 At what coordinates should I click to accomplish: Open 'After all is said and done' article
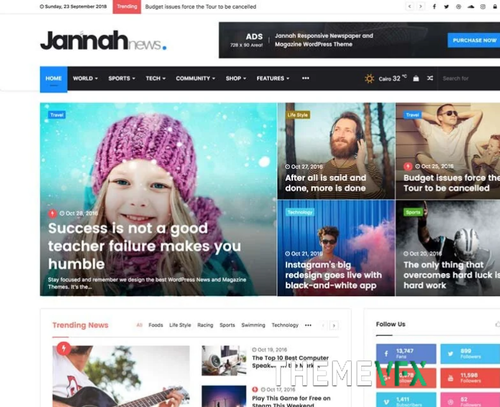[326, 183]
